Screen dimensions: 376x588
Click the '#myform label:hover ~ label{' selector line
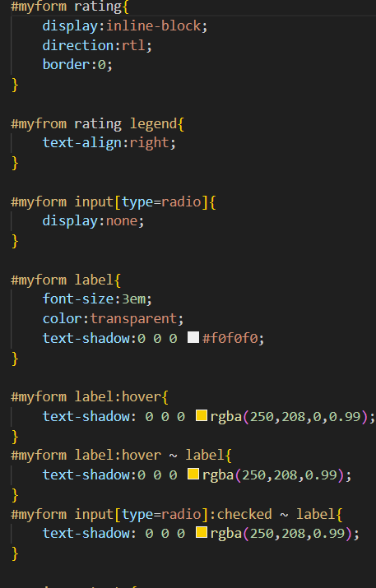click(121, 456)
